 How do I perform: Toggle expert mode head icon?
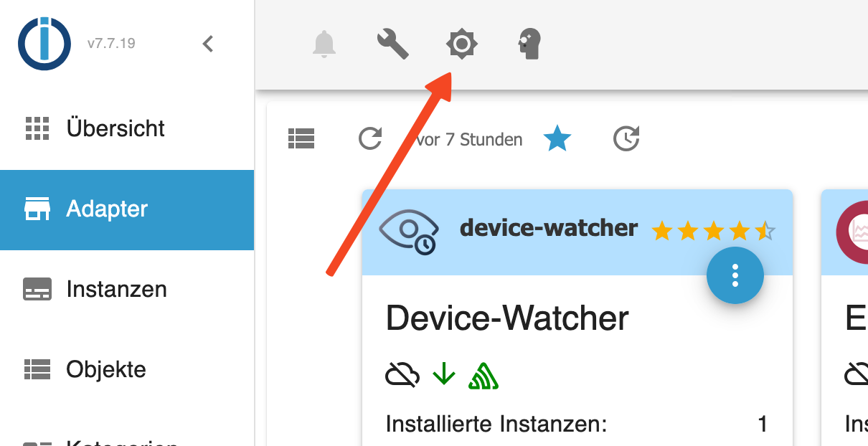point(529,44)
